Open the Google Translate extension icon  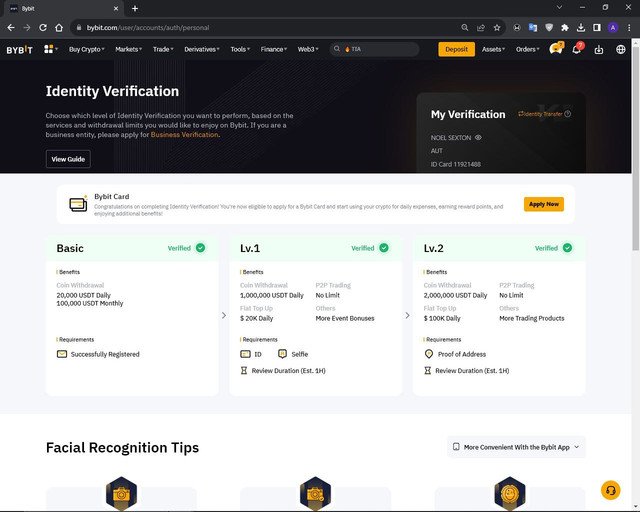[x=533, y=27]
